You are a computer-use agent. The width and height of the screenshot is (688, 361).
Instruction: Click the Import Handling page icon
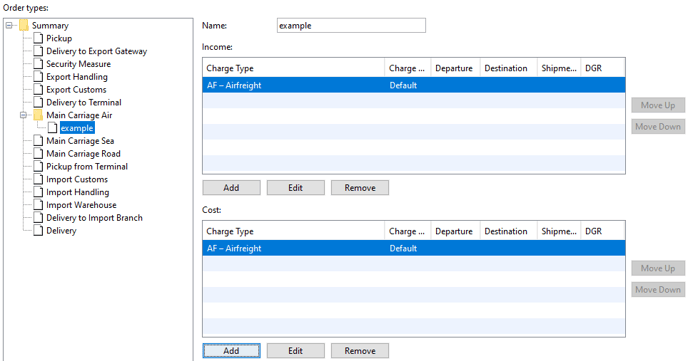click(x=39, y=192)
